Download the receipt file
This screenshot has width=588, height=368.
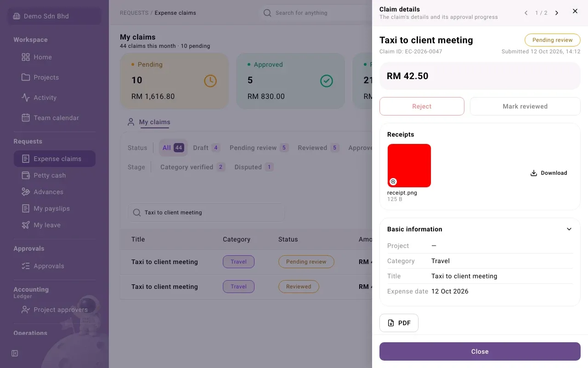(549, 173)
